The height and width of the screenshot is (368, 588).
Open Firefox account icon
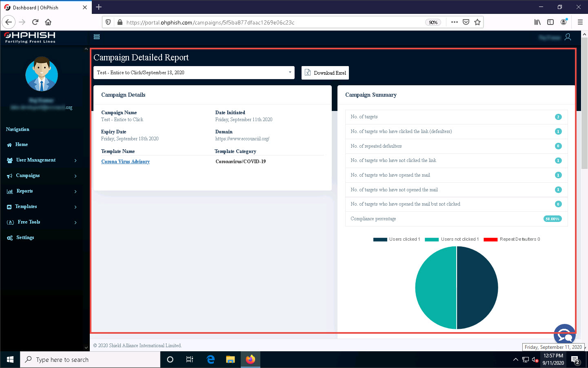point(564,22)
